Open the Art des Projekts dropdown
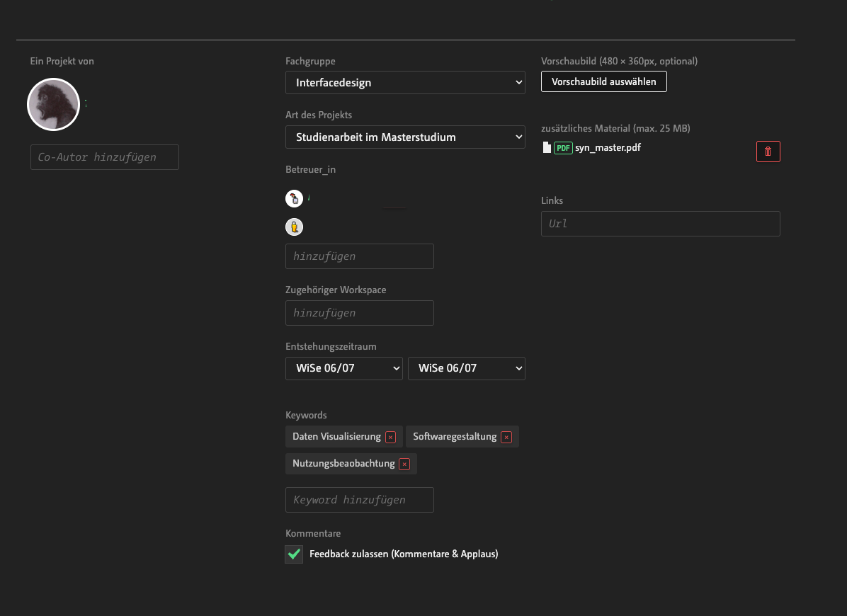The image size is (847, 616). (x=405, y=137)
